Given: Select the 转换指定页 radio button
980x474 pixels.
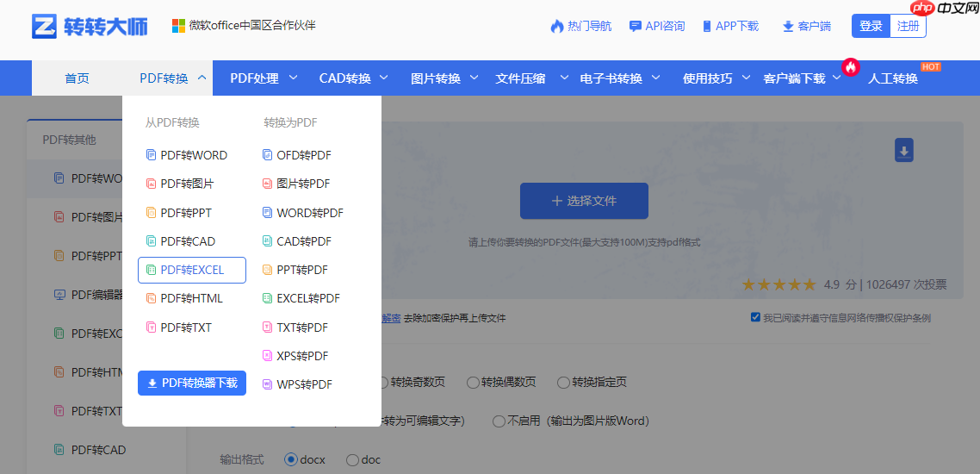Looking at the screenshot, I should tap(563, 382).
